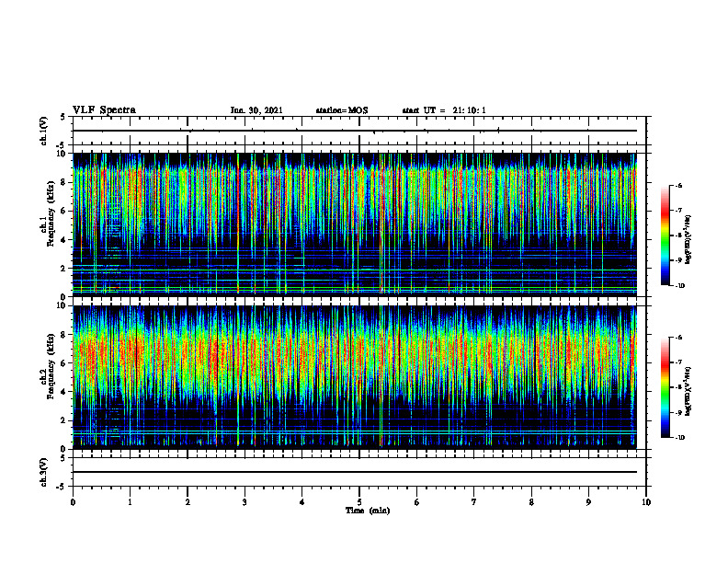Click the ch.2 colorbar '-10' scale value
The image size is (728, 563).
(680, 438)
